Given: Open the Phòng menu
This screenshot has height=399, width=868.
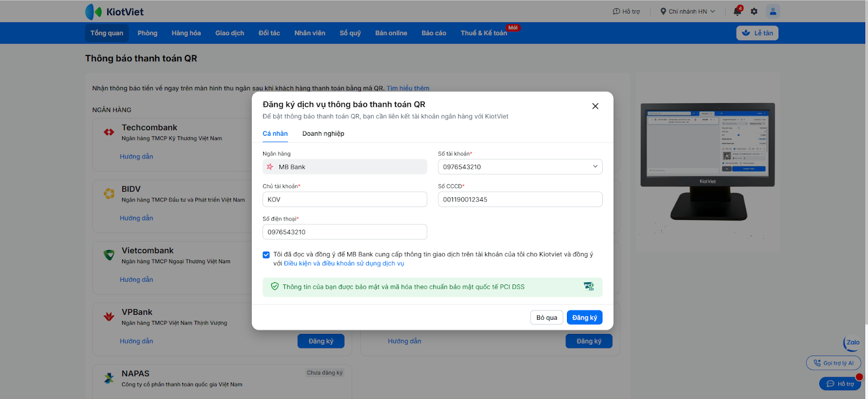Looking at the screenshot, I should (x=148, y=33).
